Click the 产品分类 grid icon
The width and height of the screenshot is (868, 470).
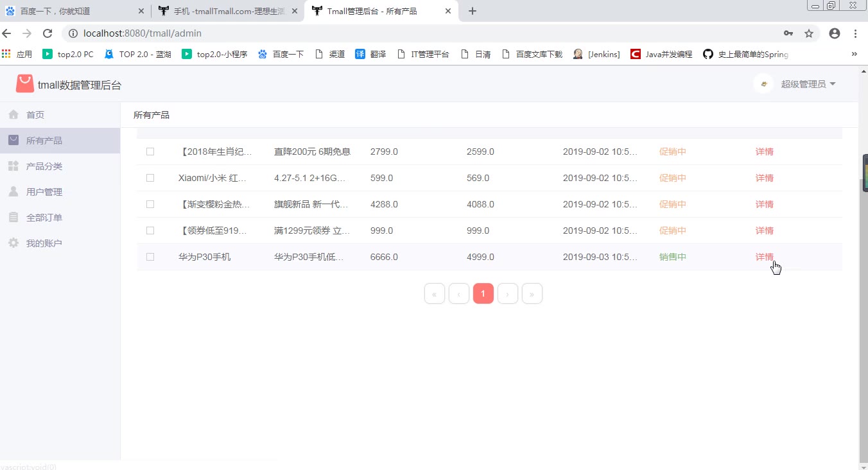(13, 166)
